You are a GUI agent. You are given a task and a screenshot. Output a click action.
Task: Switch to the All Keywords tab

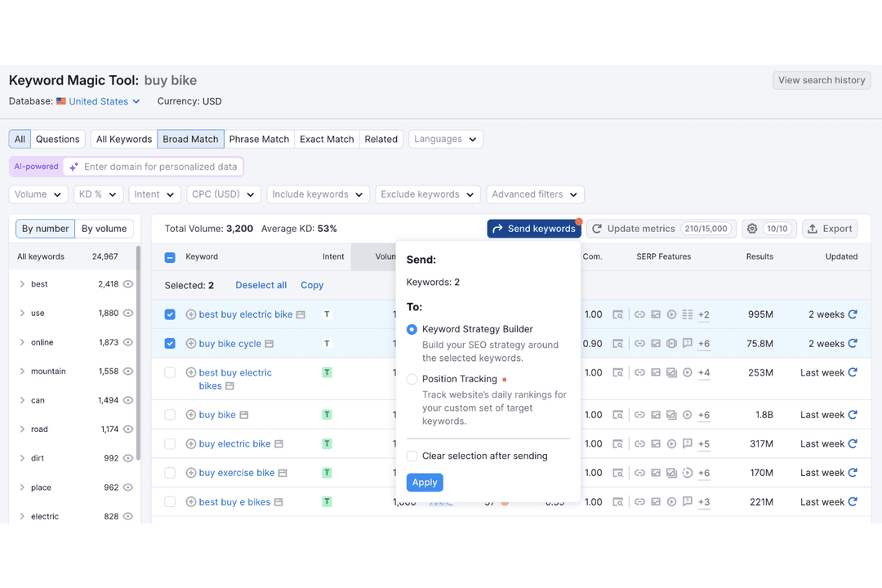click(x=124, y=139)
